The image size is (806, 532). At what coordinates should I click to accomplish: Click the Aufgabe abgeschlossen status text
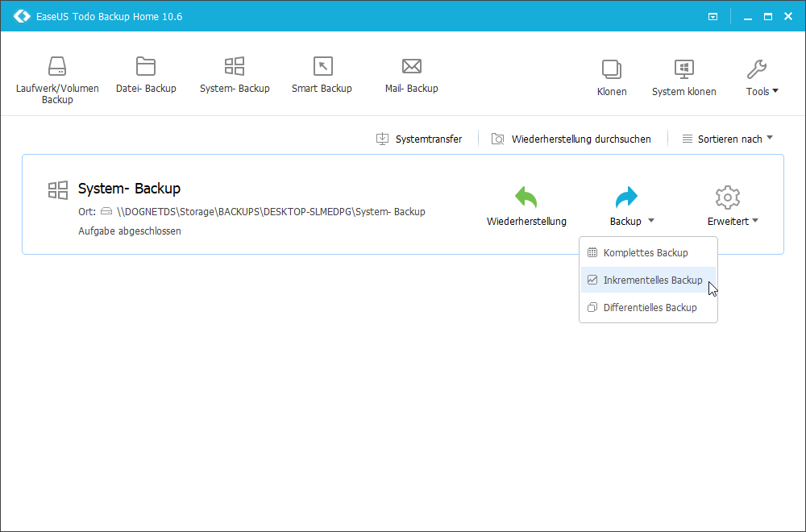tap(130, 231)
